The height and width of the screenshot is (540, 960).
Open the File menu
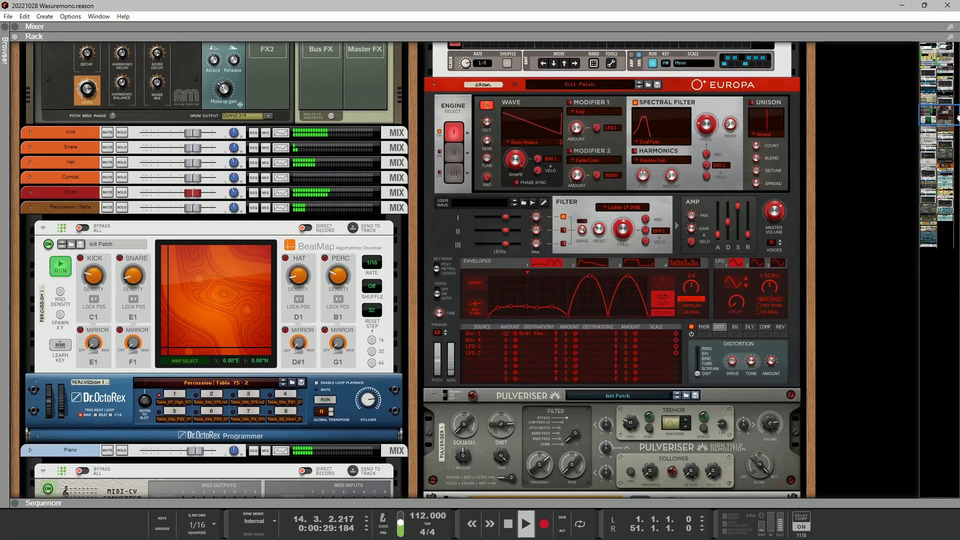click(x=8, y=17)
